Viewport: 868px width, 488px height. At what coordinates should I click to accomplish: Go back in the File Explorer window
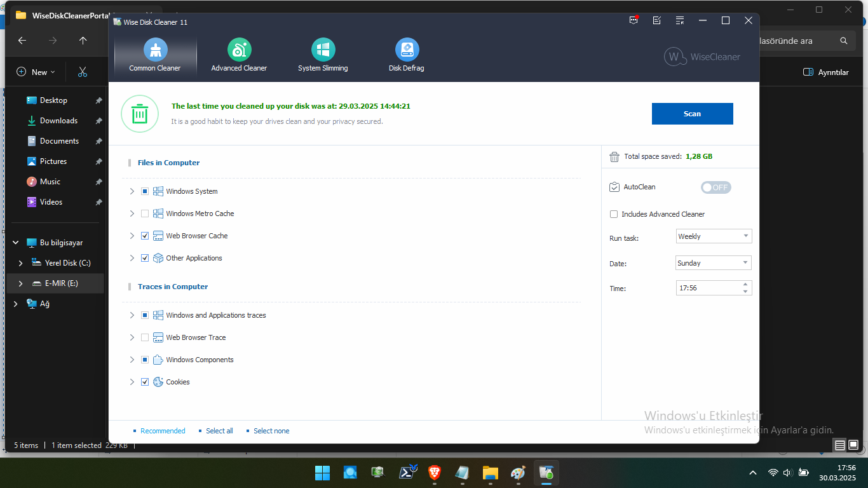click(x=22, y=41)
